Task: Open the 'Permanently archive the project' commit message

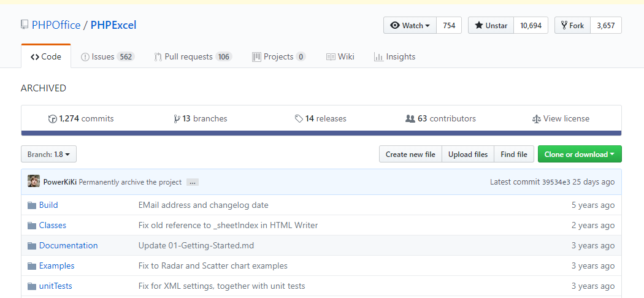Action: 130,182
